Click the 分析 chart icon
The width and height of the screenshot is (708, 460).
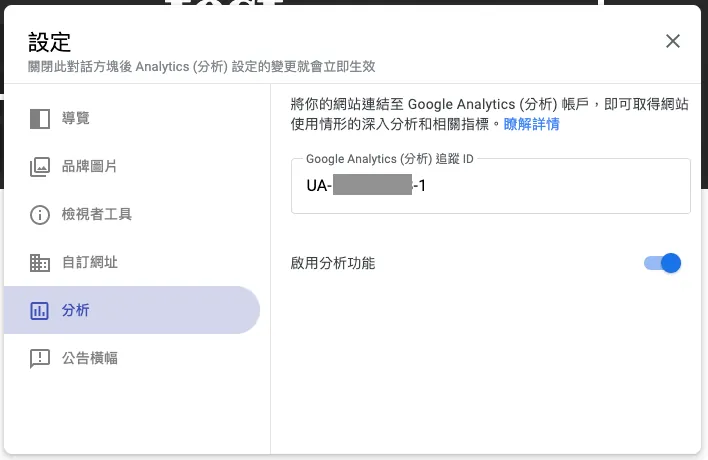pos(40,310)
